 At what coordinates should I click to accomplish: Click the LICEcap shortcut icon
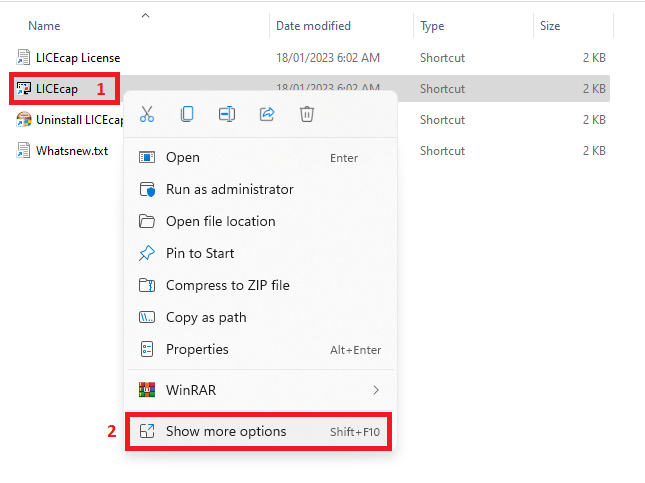coord(23,88)
